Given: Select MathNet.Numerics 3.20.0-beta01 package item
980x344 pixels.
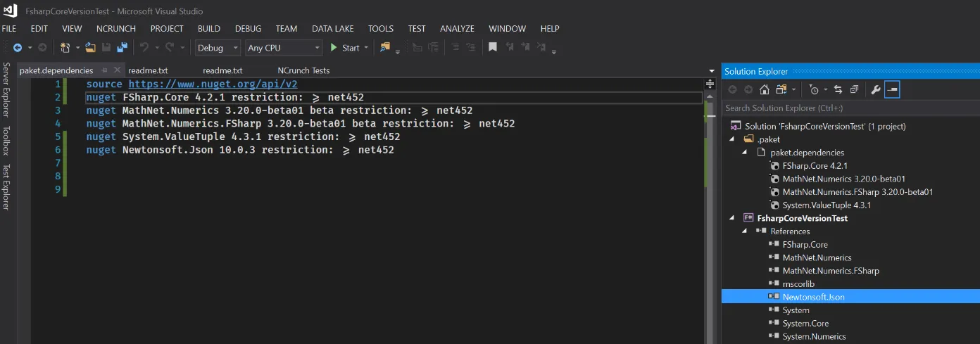Looking at the screenshot, I should [x=843, y=179].
